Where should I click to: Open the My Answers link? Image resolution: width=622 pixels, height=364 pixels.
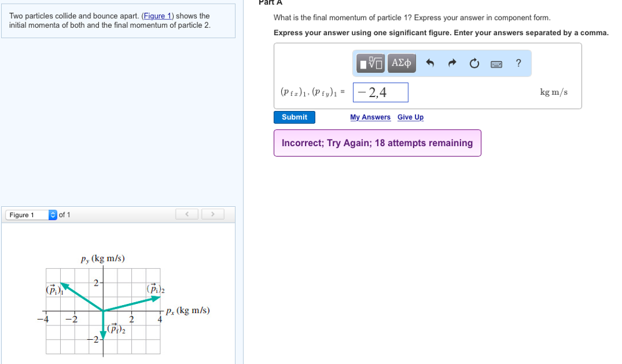[x=370, y=117]
